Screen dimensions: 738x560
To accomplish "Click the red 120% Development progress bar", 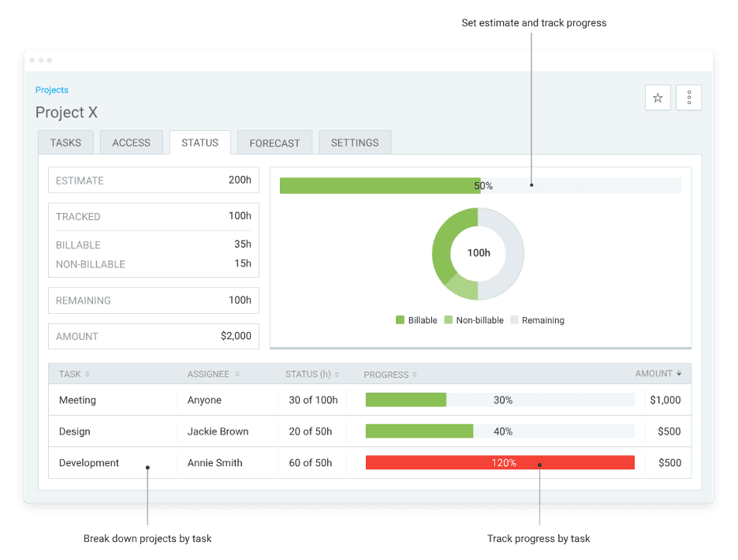I will (x=500, y=462).
